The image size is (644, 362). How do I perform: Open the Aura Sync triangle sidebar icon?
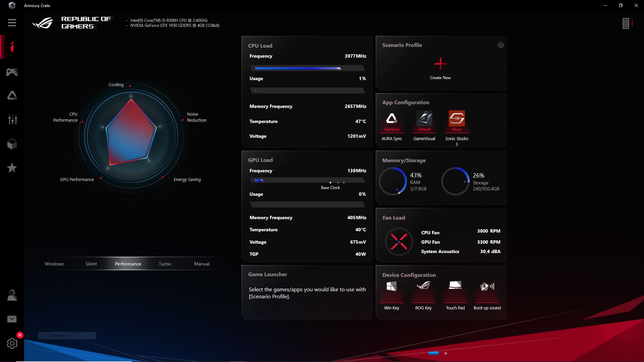[12, 96]
